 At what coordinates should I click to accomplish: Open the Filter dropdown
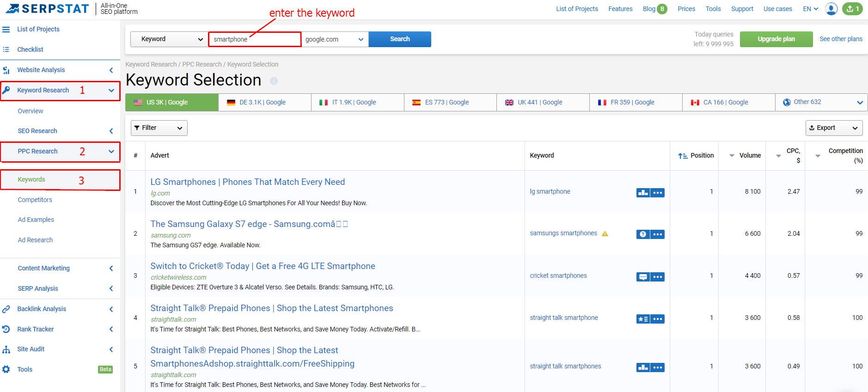pyautogui.click(x=159, y=128)
